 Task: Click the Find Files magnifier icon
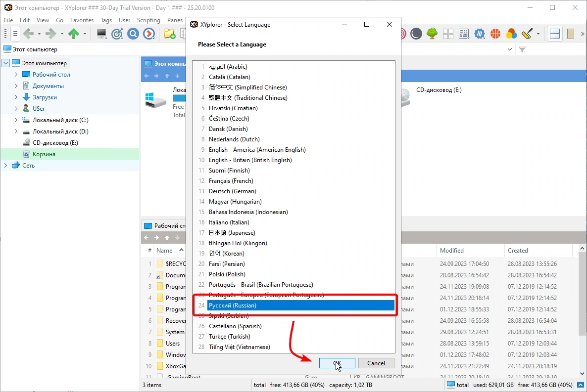coord(133,34)
